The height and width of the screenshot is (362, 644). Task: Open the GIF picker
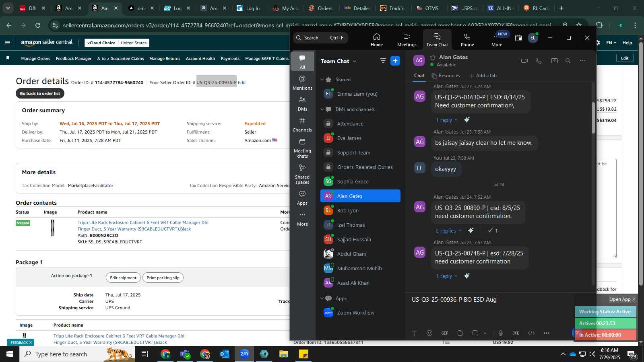(x=445, y=333)
